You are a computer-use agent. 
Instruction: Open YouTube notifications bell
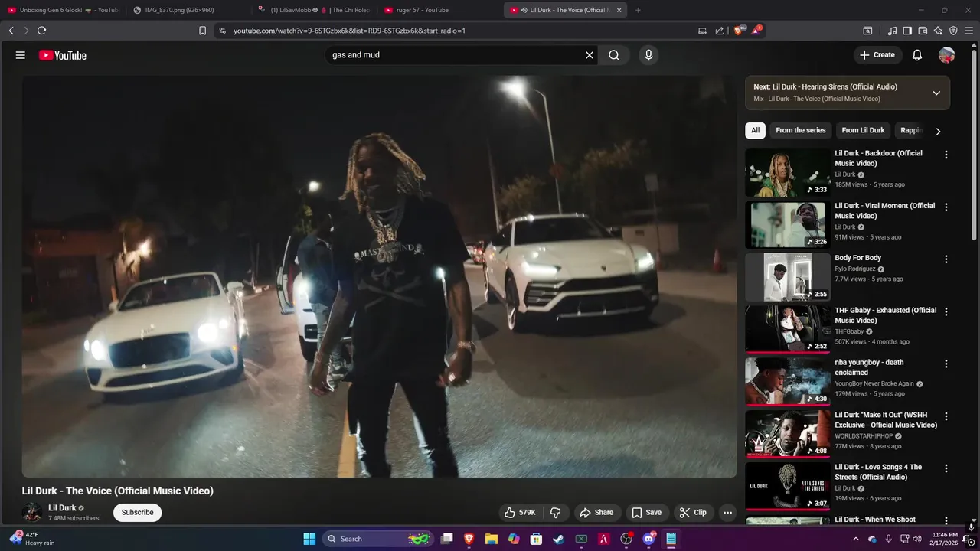917,55
